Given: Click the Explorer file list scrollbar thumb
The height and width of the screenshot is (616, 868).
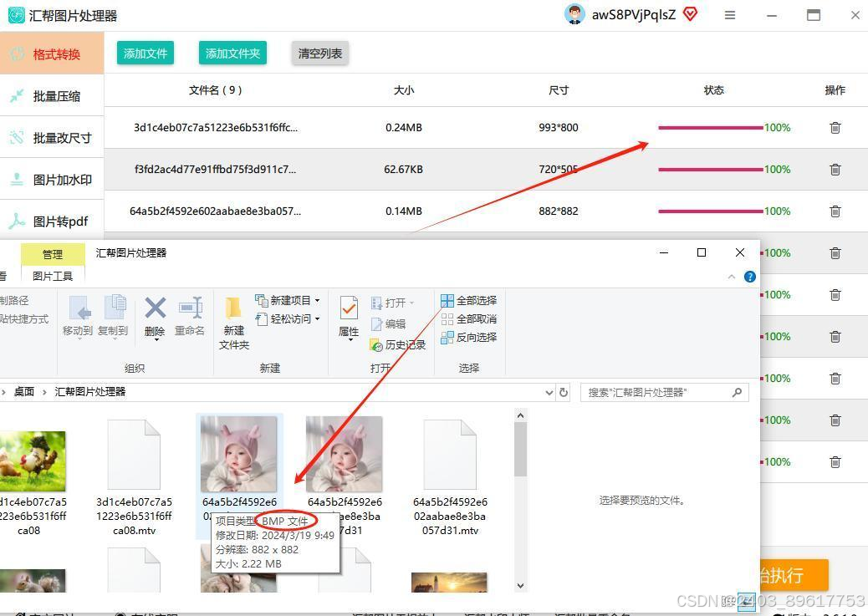Looking at the screenshot, I should pos(520,450).
